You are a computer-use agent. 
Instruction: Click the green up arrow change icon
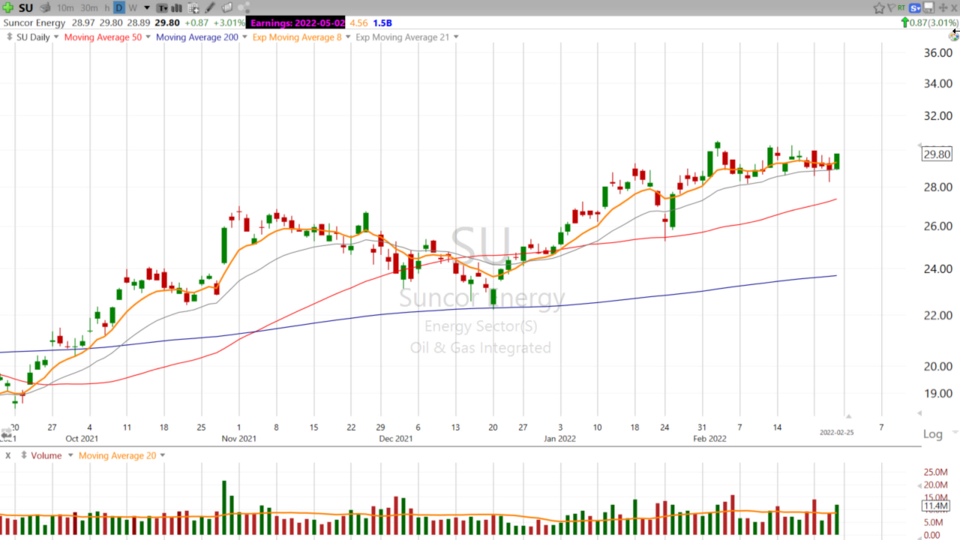coord(905,23)
